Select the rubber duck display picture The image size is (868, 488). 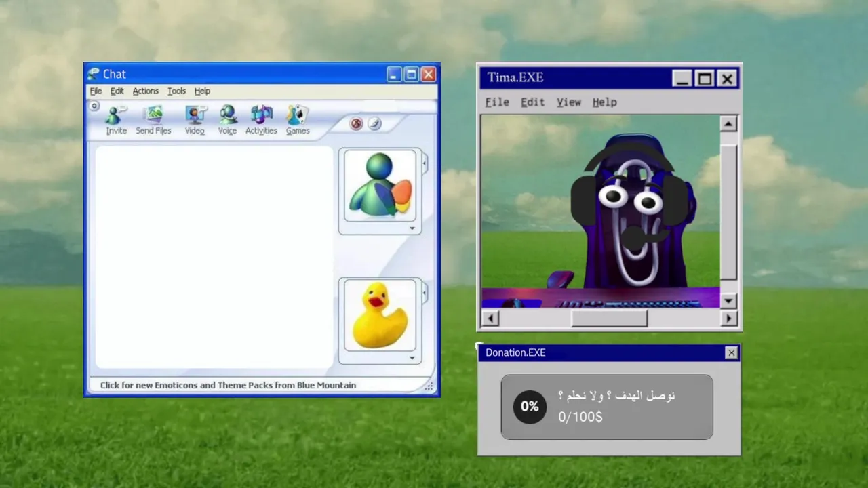coord(380,314)
